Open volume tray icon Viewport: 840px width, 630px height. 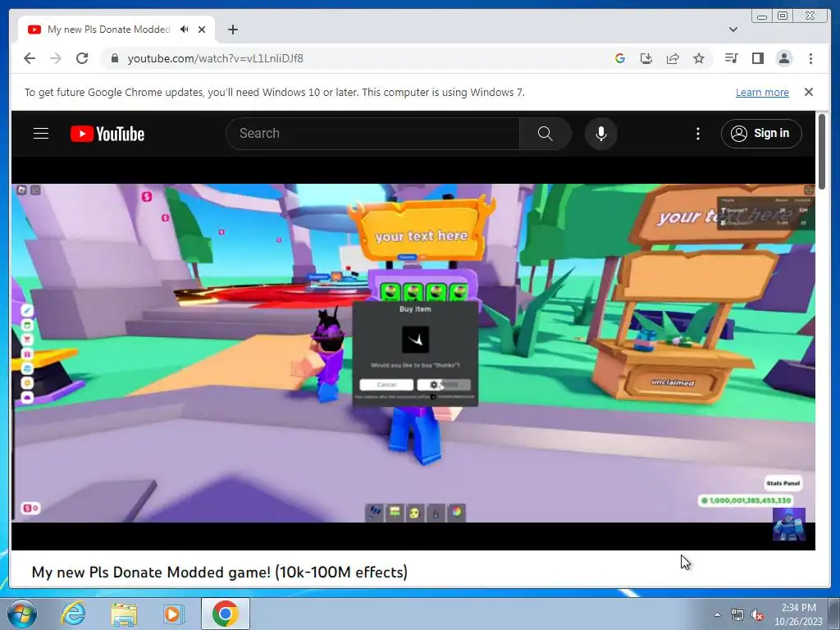click(757, 614)
